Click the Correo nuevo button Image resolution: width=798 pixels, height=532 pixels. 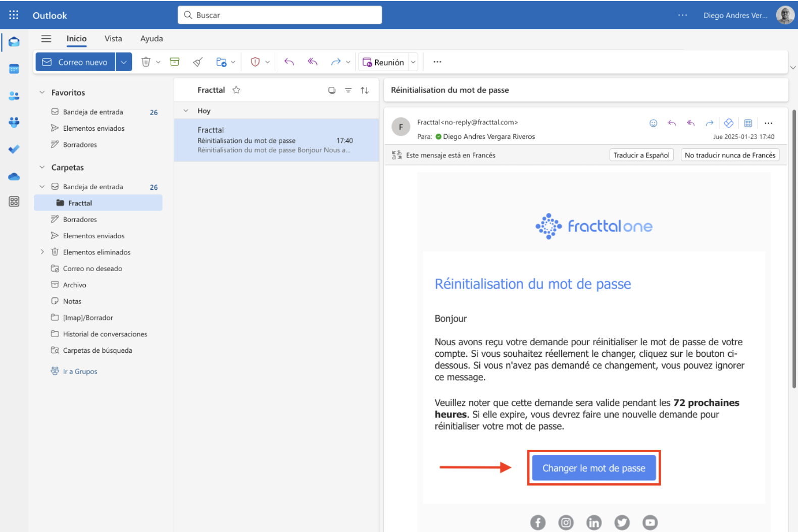pyautogui.click(x=76, y=62)
